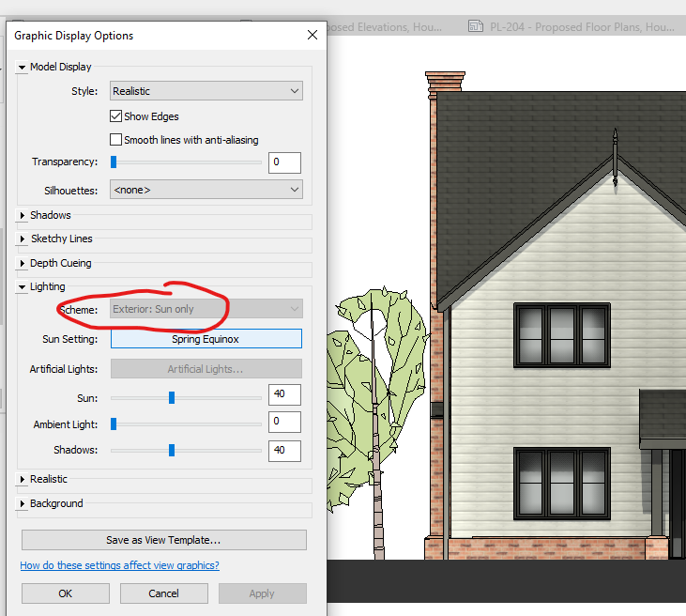Select the lower window of the house

coord(562,484)
